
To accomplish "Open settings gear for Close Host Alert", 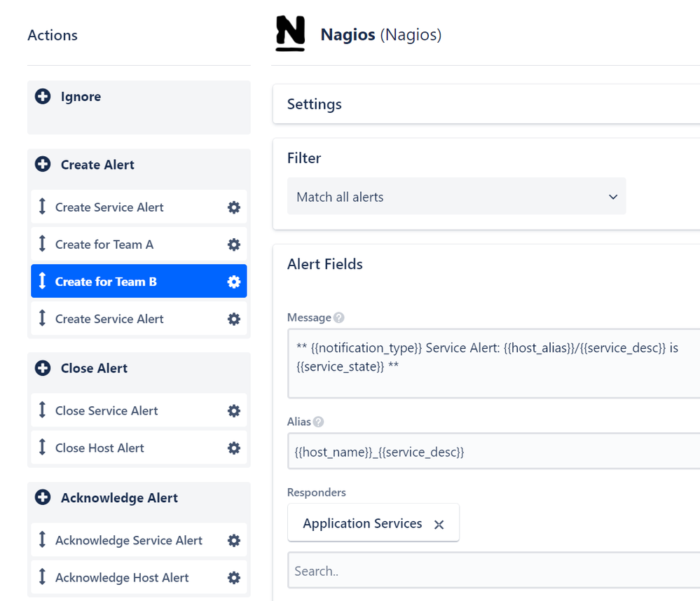I will [x=233, y=448].
